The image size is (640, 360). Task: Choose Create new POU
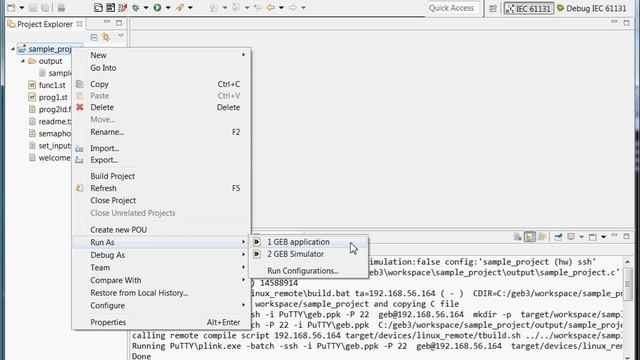162,230
